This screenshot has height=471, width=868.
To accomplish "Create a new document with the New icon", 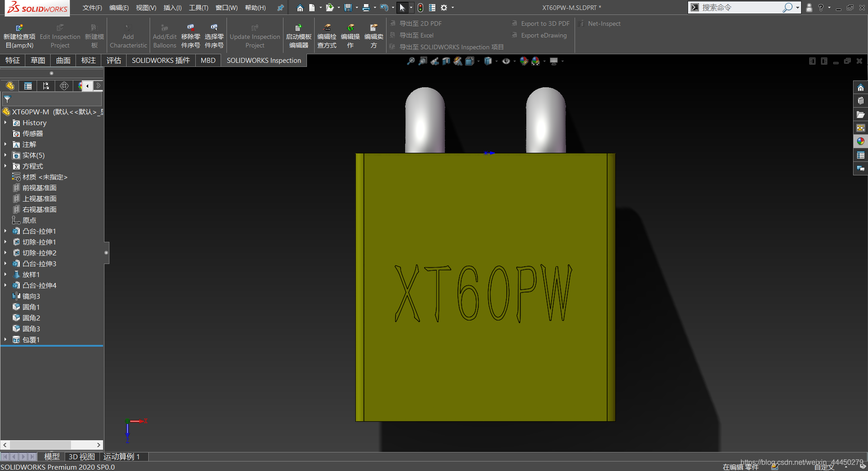I will [312, 8].
